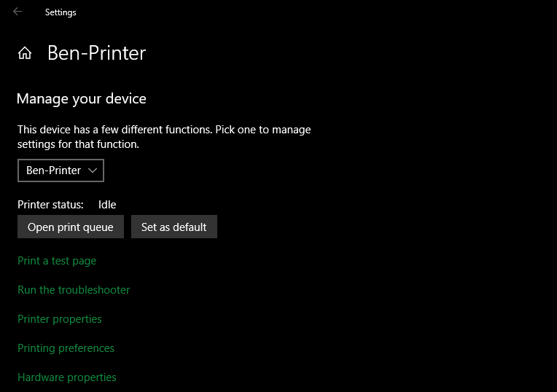This screenshot has height=392, width=557.
Task: Click the empty title bar area right of 'Settings'
Action: (292, 12)
